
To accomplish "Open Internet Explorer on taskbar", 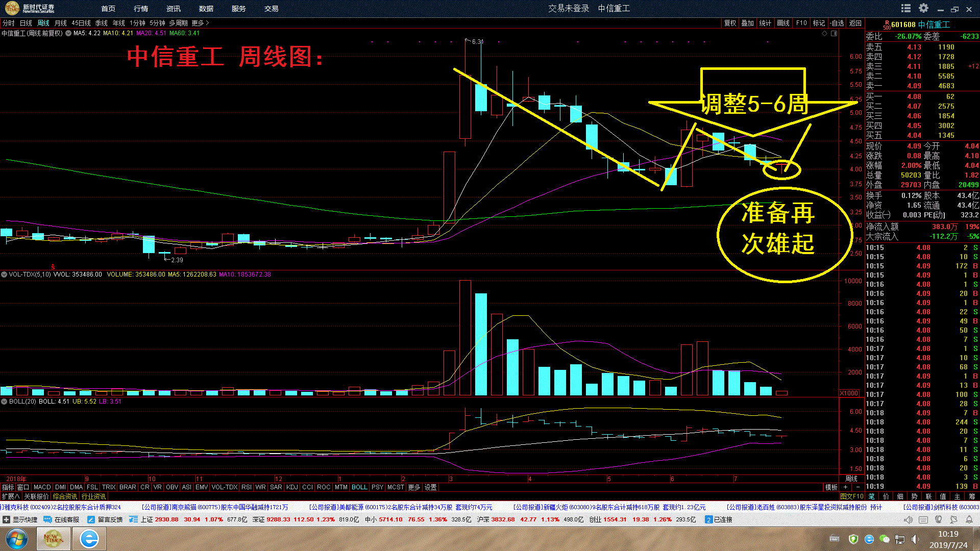I will point(89,539).
